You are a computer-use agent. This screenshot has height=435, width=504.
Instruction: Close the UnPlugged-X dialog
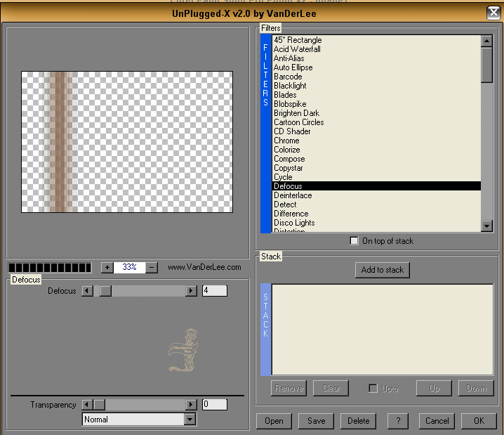point(493,13)
